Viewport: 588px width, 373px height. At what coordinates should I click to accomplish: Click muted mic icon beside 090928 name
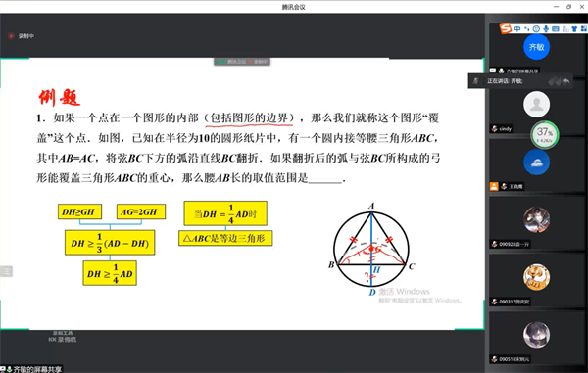[495, 244]
